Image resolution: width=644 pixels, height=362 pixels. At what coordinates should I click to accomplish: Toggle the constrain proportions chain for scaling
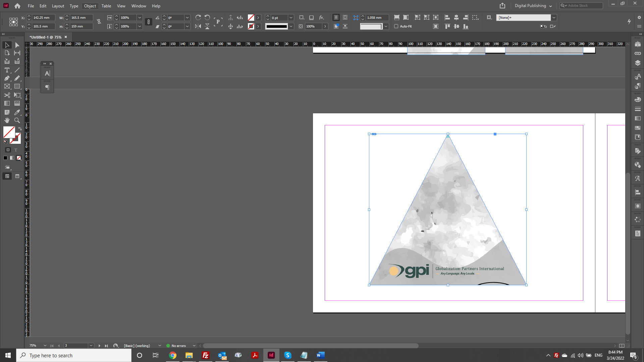pos(149,22)
